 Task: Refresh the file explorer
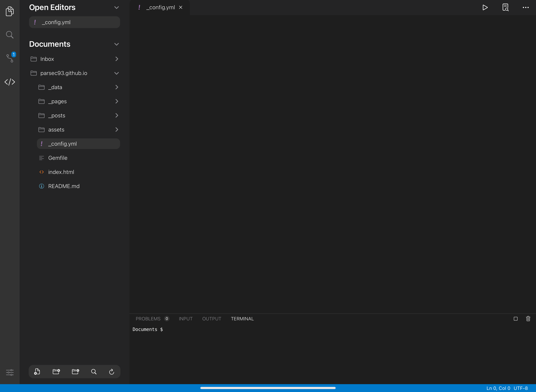[111, 372]
